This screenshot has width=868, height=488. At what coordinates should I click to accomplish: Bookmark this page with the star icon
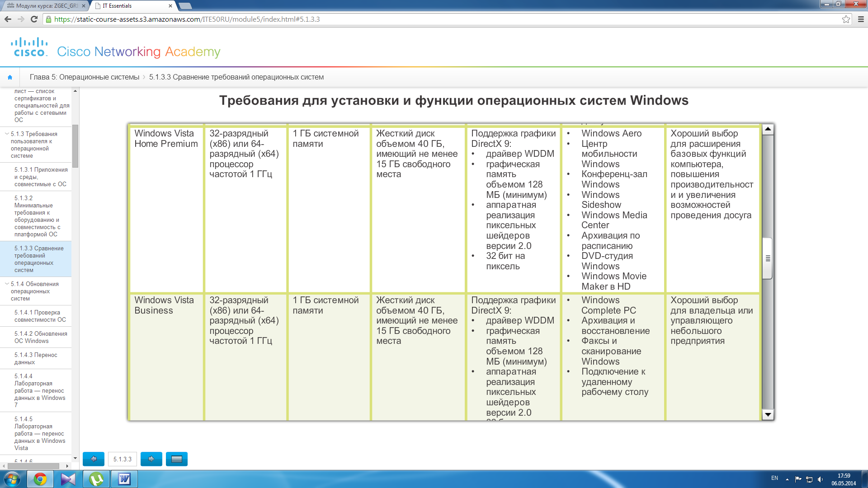[846, 19]
